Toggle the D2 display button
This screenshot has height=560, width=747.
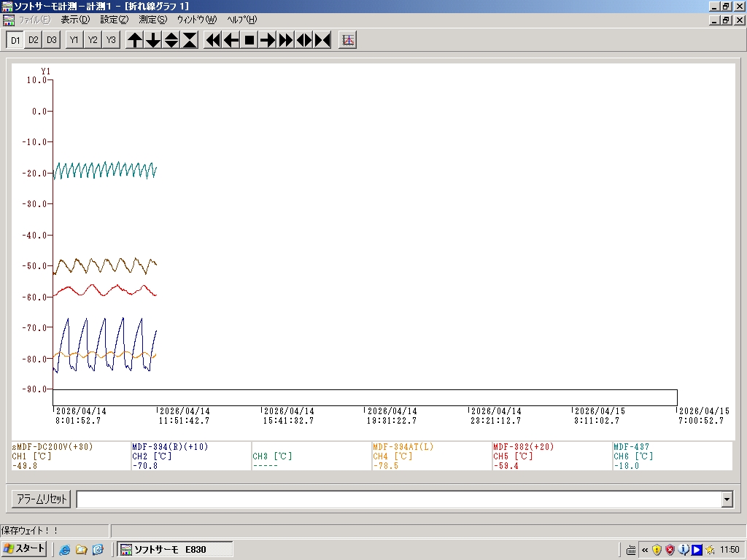34,40
